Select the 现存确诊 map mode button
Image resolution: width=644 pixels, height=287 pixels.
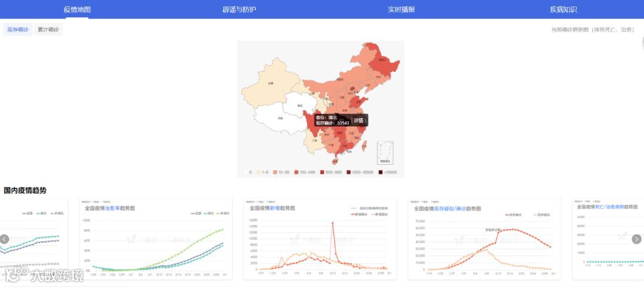tap(18, 30)
